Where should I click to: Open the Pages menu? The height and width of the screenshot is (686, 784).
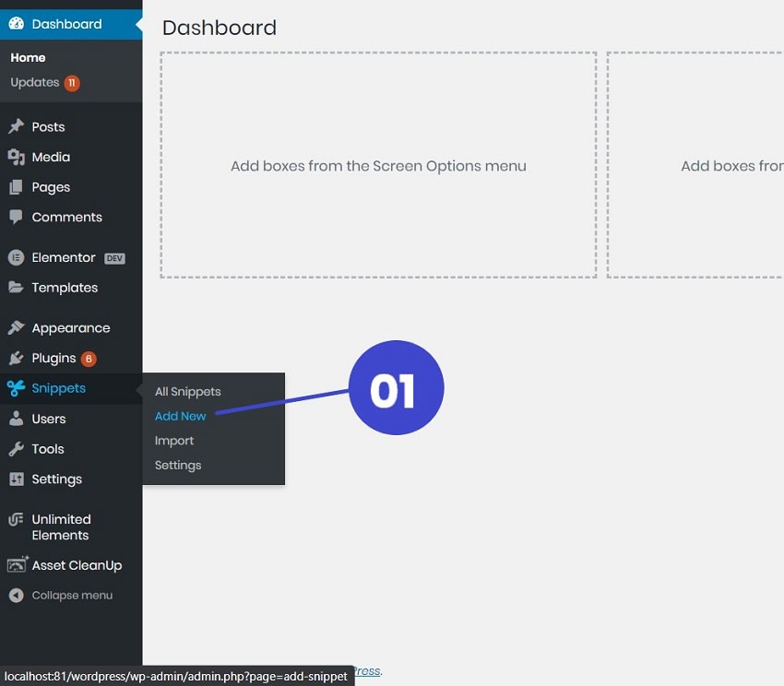[71, 187]
